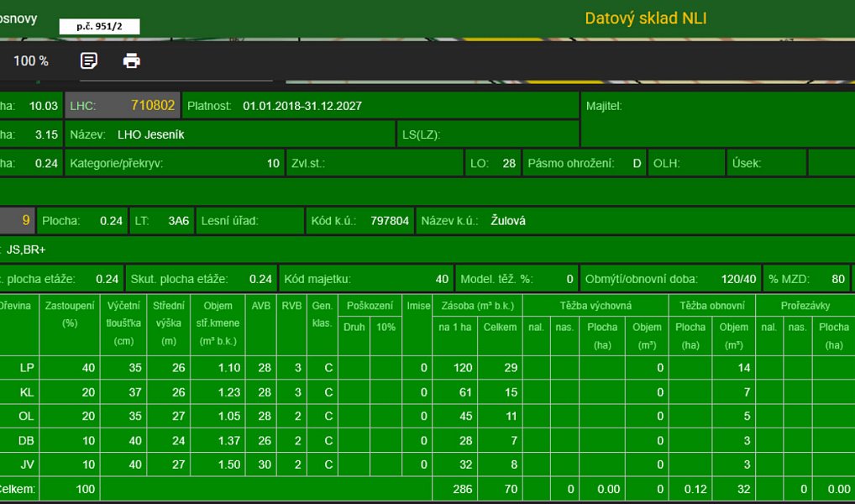Open the notes document icon in toolbar
The height and width of the screenshot is (504, 855).
point(89,60)
